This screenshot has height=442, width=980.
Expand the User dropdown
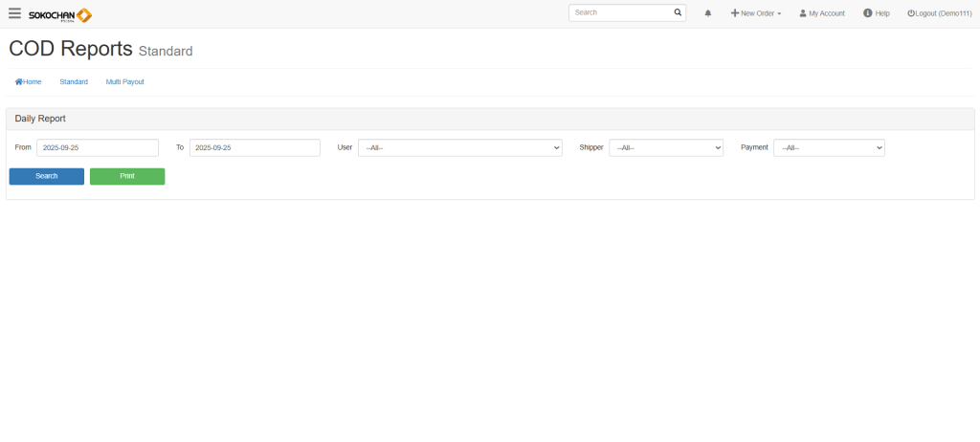(459, 147)
